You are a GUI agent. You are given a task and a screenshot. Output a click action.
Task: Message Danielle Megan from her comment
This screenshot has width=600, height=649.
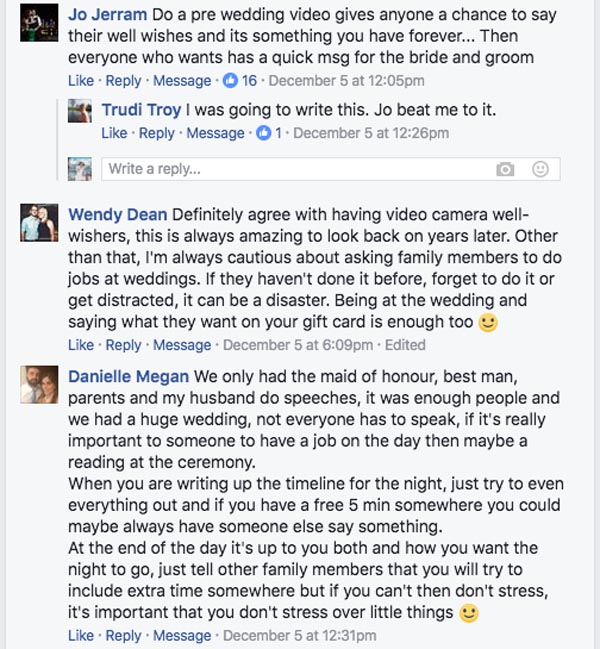point(182,635)
